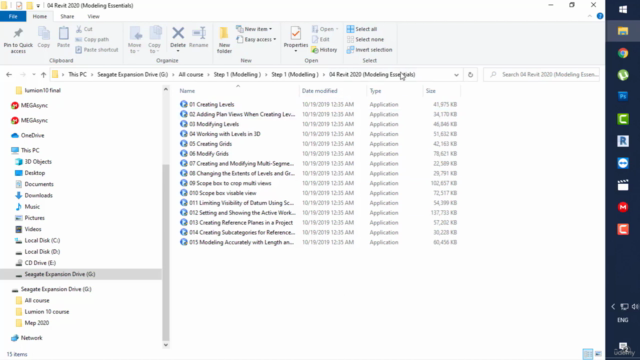Go up one folder level
This screenshot has width=640, height=360.
43,75
